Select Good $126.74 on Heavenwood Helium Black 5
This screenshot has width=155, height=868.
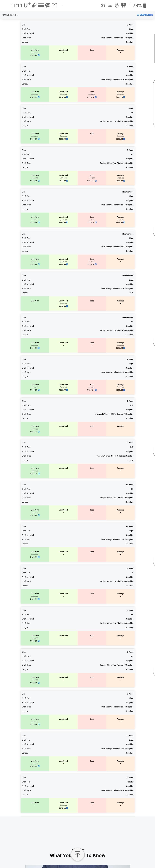tap(91, 264)
